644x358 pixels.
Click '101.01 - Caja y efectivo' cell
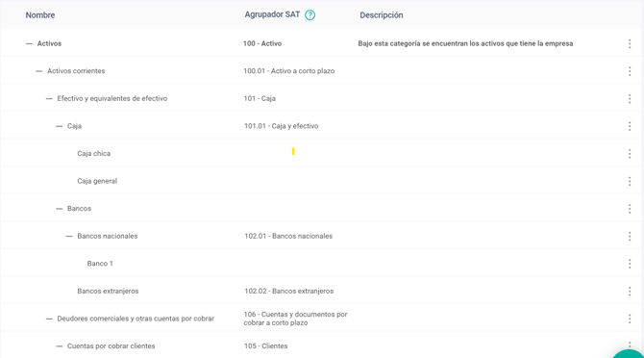(x=281, y=126)
